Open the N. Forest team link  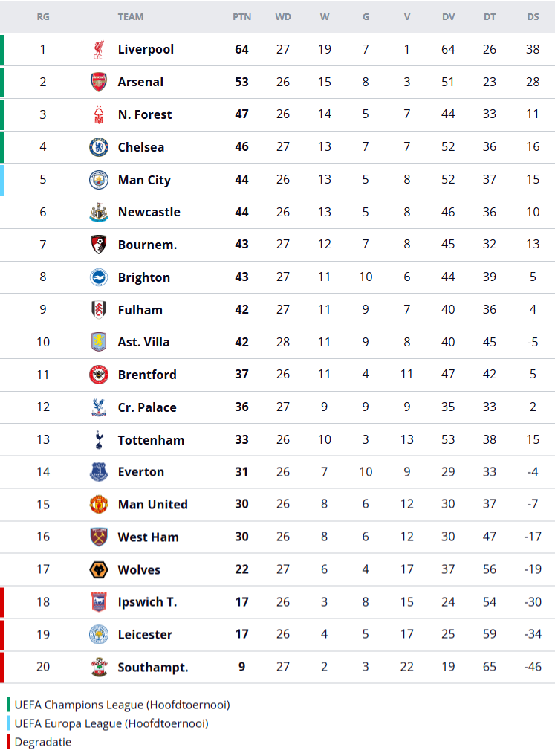144,114
